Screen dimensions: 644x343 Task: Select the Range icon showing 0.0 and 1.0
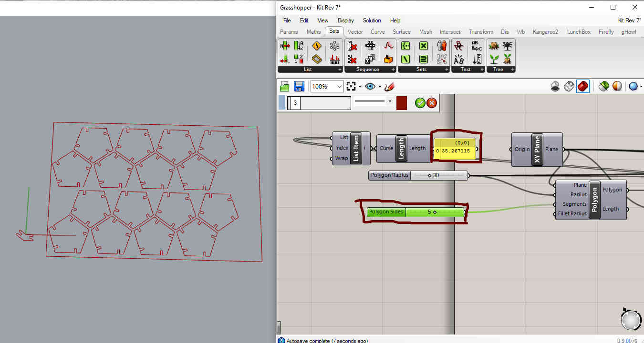pos(370,46)
